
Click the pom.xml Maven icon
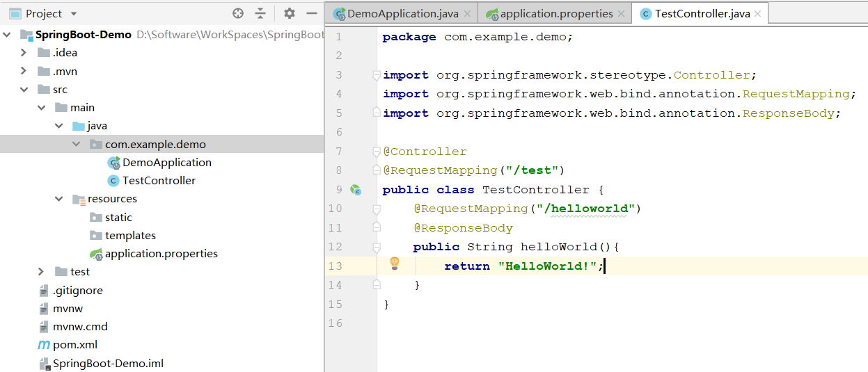(44, 344)
